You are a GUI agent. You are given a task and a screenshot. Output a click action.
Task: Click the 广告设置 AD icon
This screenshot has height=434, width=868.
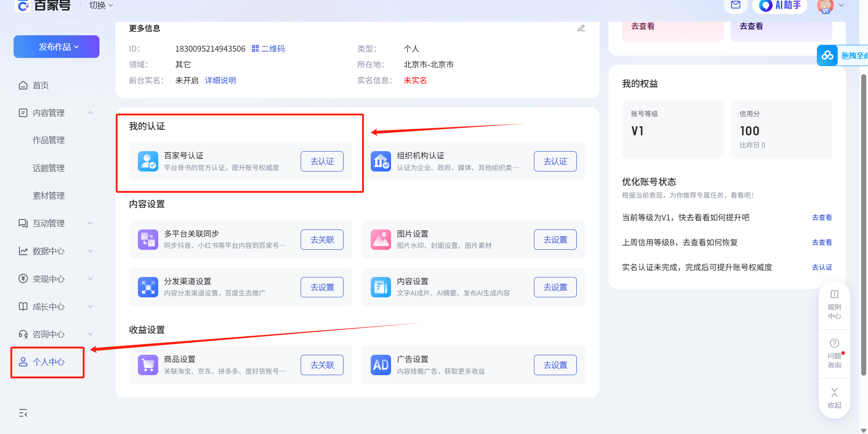tap(381, 365)
